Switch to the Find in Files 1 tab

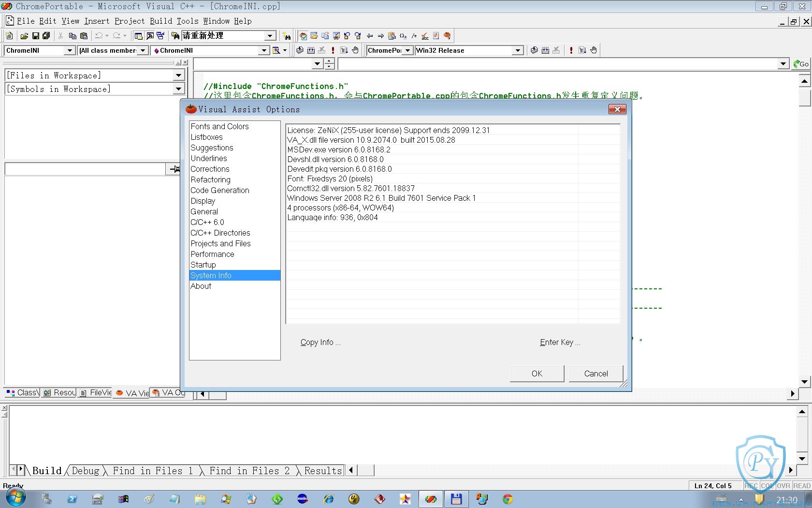(x=153, y=471)
